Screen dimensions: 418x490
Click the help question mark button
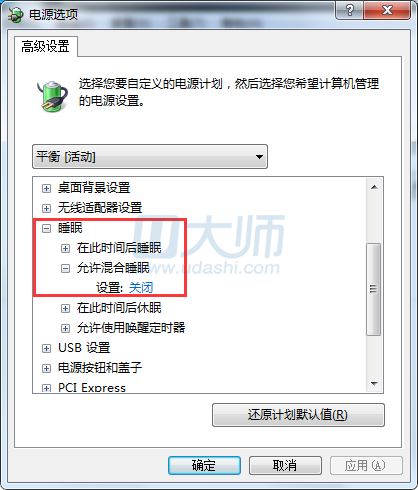tap(349, 10)
